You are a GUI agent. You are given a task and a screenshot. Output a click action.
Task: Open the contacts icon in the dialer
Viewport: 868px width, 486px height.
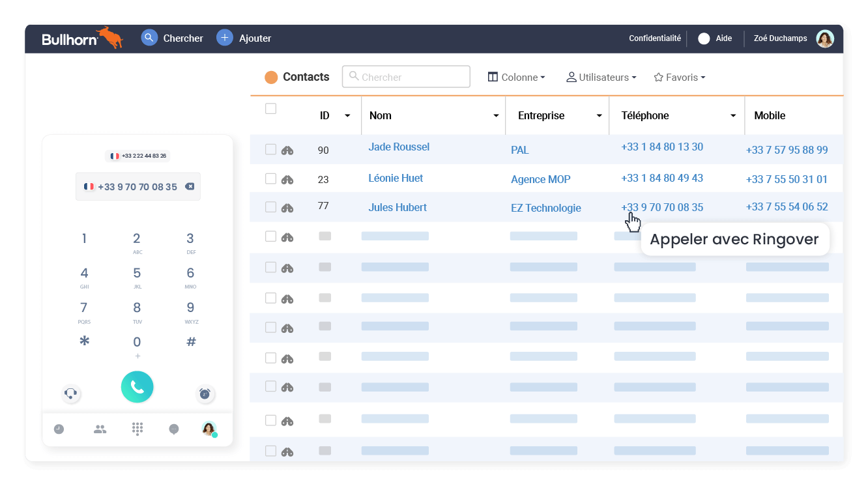(x=100, y=429)
